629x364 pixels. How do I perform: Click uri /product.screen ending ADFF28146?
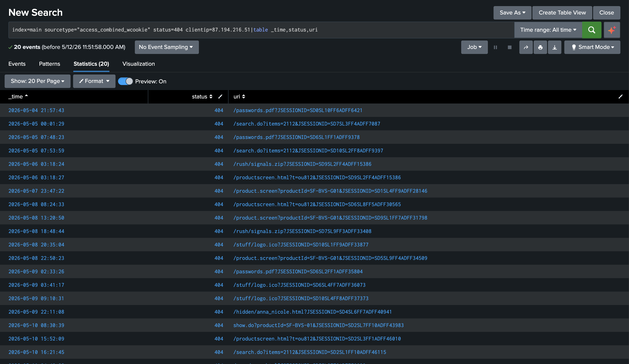pyautogui.click(x=330, y=191)
